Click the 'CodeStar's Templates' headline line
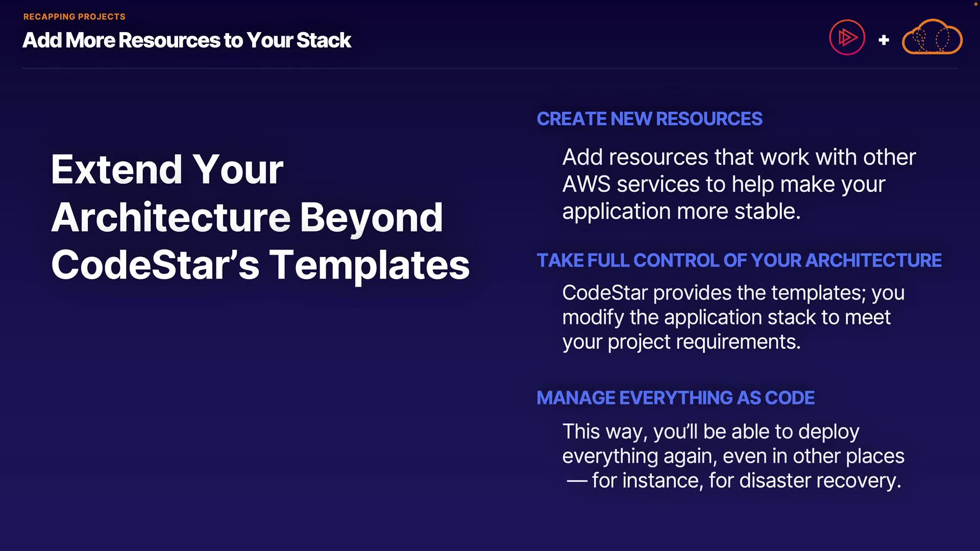The width and height of the screenshot is (980, 551). click(x=260, y=265)
